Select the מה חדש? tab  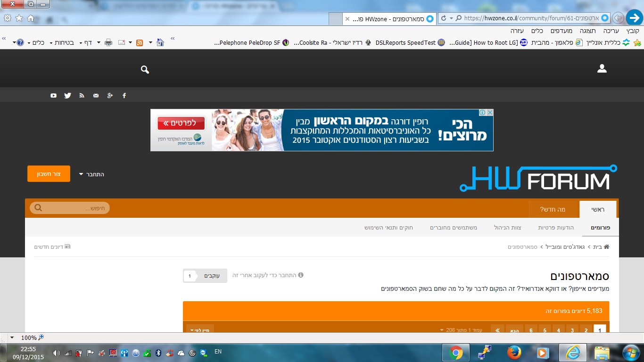[553, 209]
